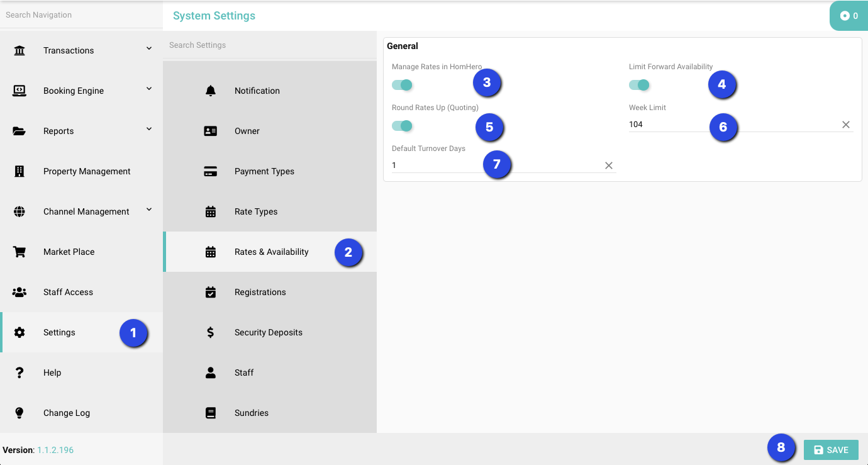The height and width of the screenshot is (465, 868).
Task: Click the Notification bell icon
Action: point(211,91)
